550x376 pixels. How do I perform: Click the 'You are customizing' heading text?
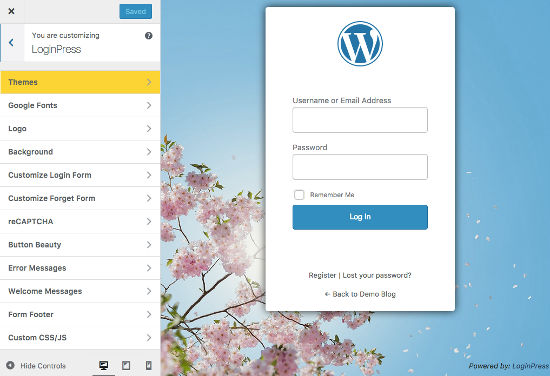[66, 35]
